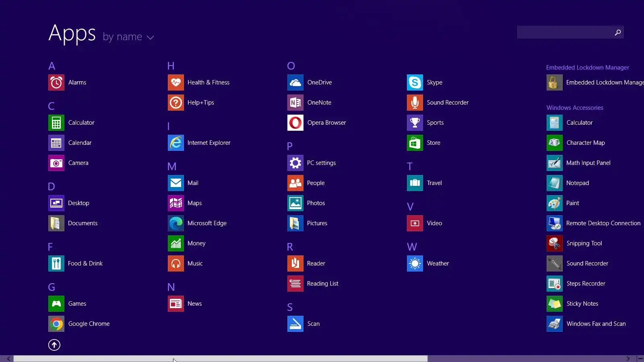Click the horizontal scrollbar thumb
The image size is (644, 362).
(221, 358)
